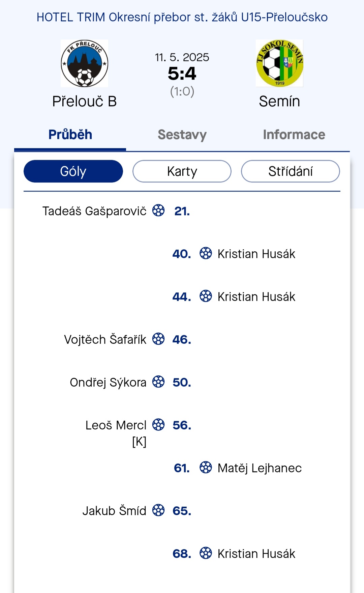Click the ball icon at minute 21

(x=158, y=210)
